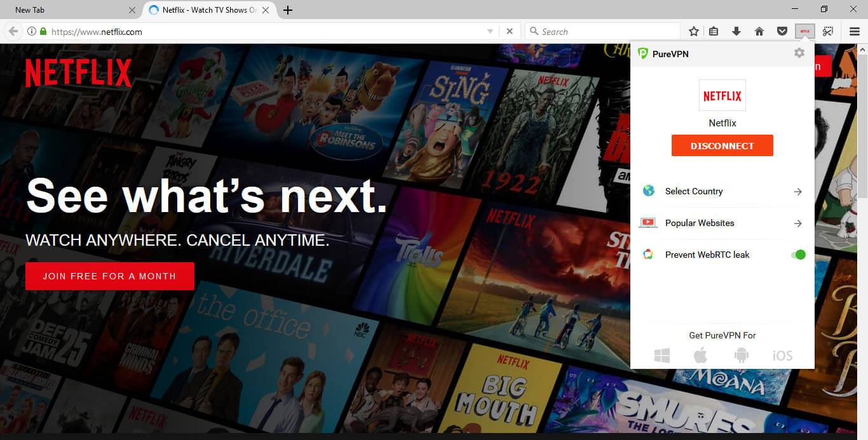Click the 'Get PureVPN For' text
Image resolution: width=868 pixels, height=440 pixels.
[x=722, y=335]
